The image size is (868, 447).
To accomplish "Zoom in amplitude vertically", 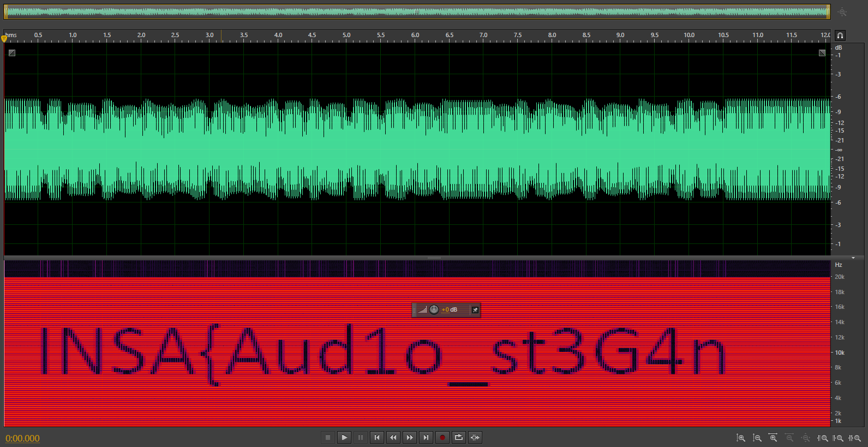I will pyautogui.click(x=740, y=438).
